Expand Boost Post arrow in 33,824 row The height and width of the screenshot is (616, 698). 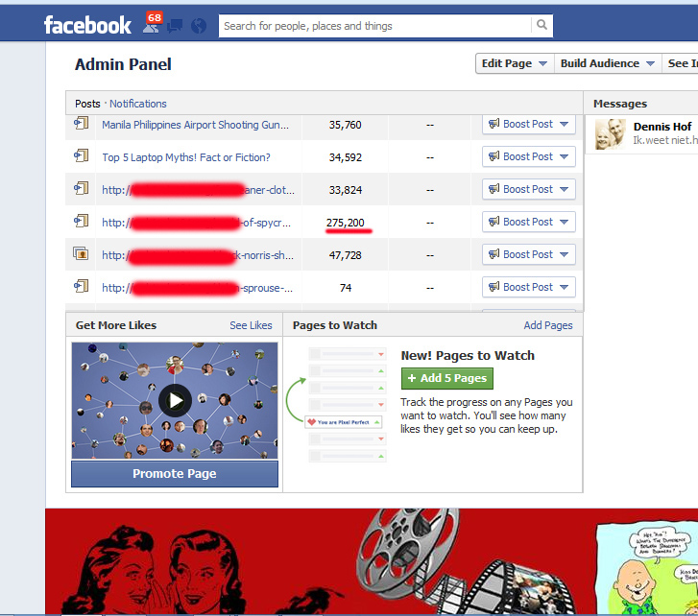point(564,189)
